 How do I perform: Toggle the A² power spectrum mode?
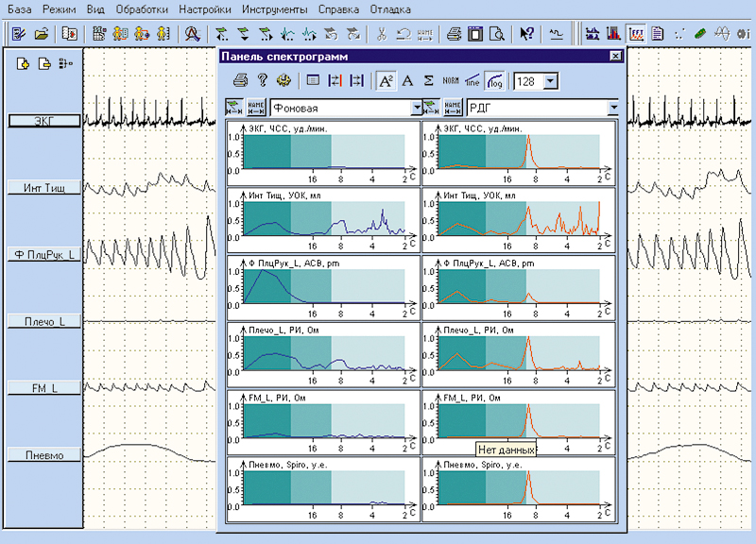tap(386, 81)
